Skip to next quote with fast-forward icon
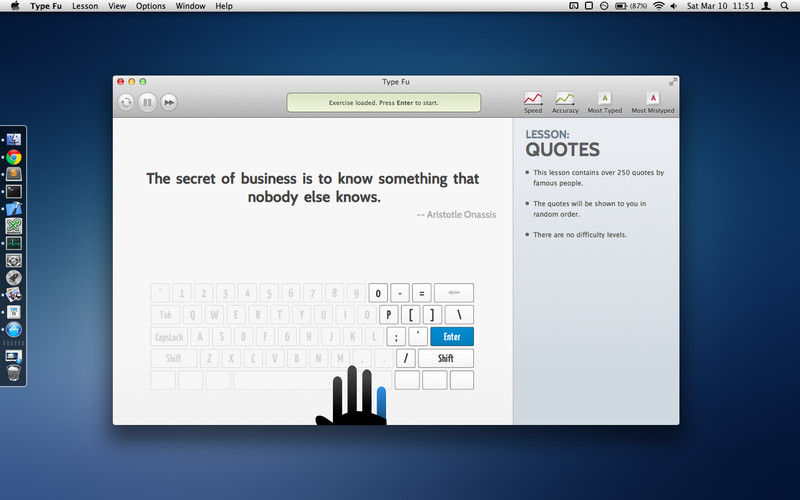 [170, 102]
